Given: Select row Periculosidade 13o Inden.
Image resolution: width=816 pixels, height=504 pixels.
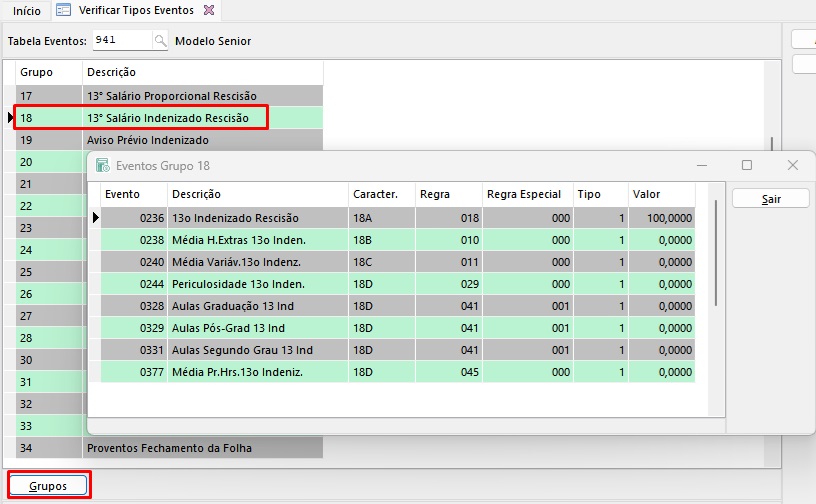Looking at the screenshot, I should (398, 284).
